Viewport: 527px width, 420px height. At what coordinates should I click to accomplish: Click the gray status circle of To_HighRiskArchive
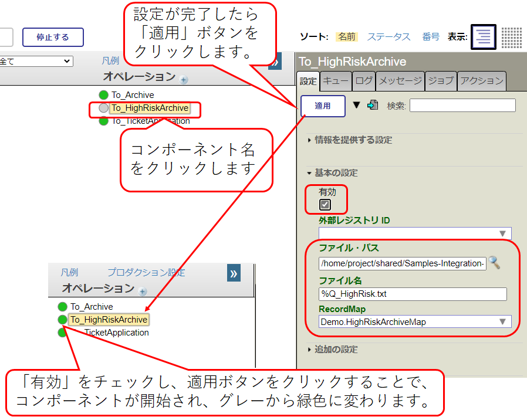point(104,108)
